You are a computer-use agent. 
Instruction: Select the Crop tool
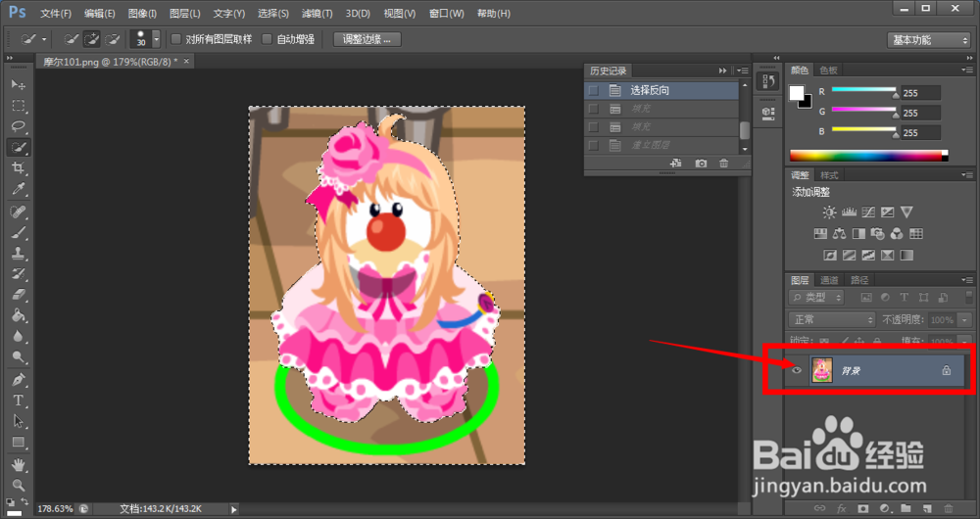(x=18, y=168)
